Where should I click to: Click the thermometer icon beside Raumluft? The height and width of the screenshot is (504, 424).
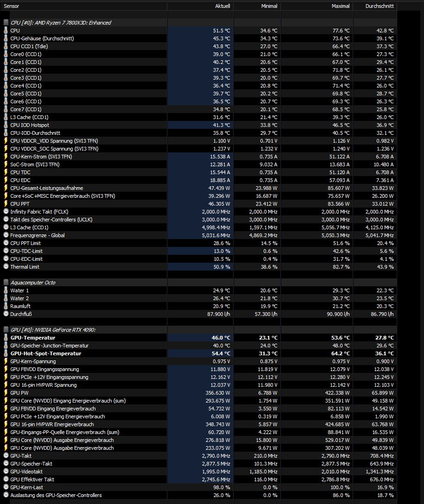6,306
